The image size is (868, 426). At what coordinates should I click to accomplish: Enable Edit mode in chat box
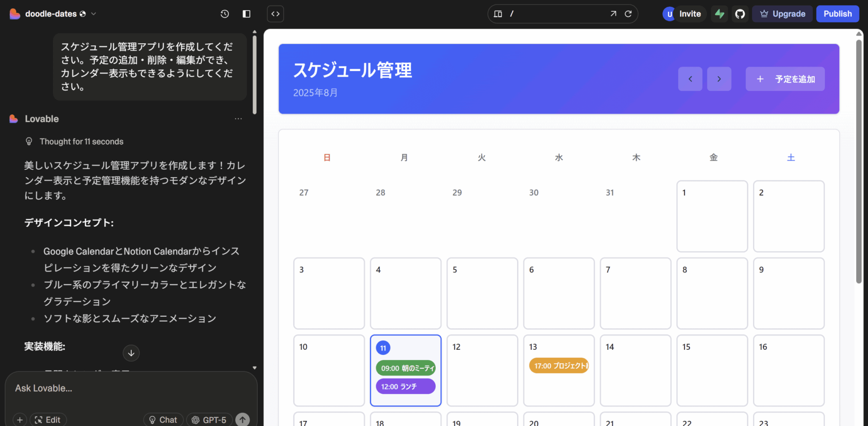(x=48, y=420)
